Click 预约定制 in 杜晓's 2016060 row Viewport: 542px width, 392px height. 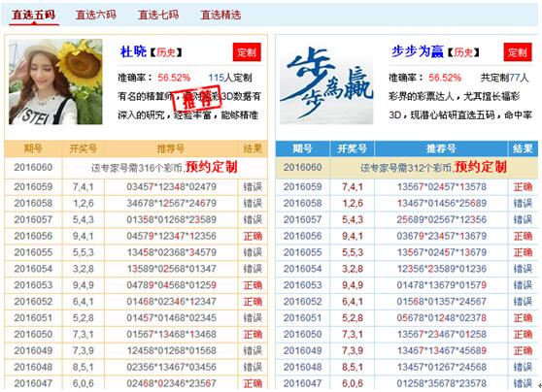pyautogui.click(x=212, y=167)
